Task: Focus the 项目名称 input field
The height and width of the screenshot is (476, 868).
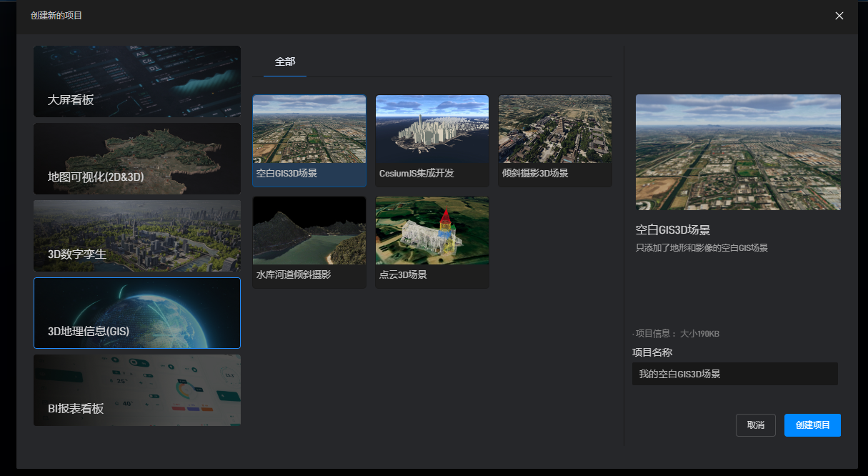Action: pos(735,374)
